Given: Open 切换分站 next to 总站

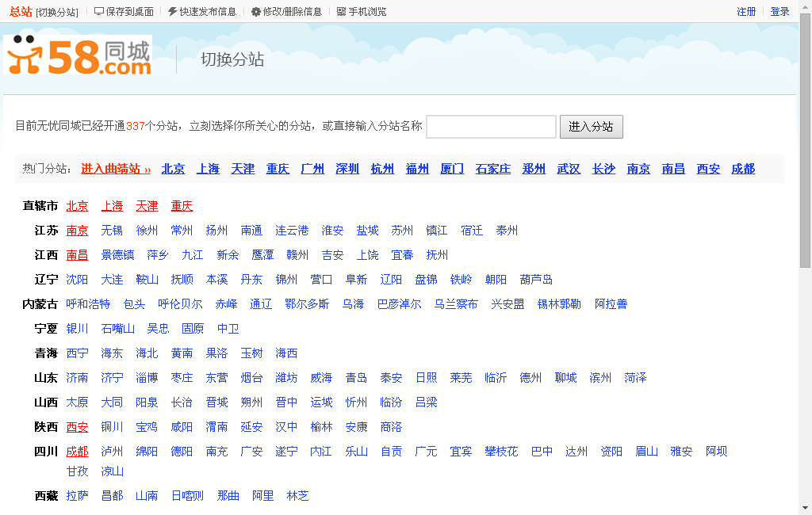Looking at the screenshot, I should click(x=58, y=11).
